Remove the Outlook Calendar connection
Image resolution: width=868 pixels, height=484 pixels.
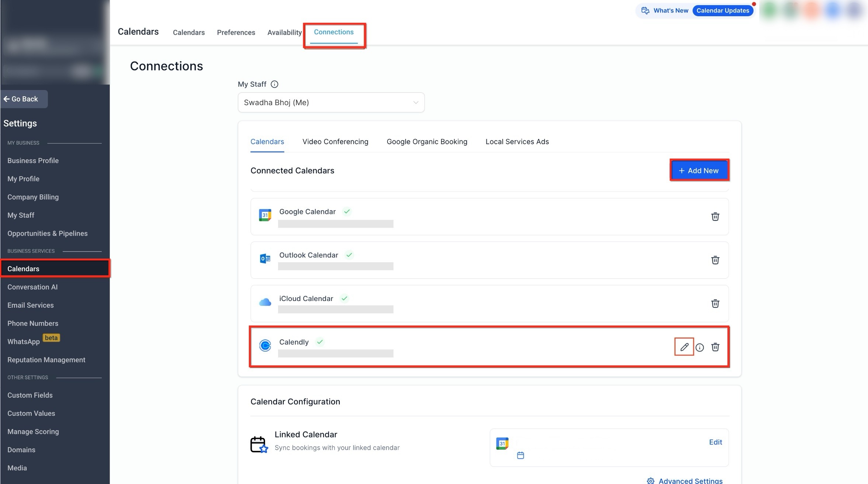pos(715,260)
